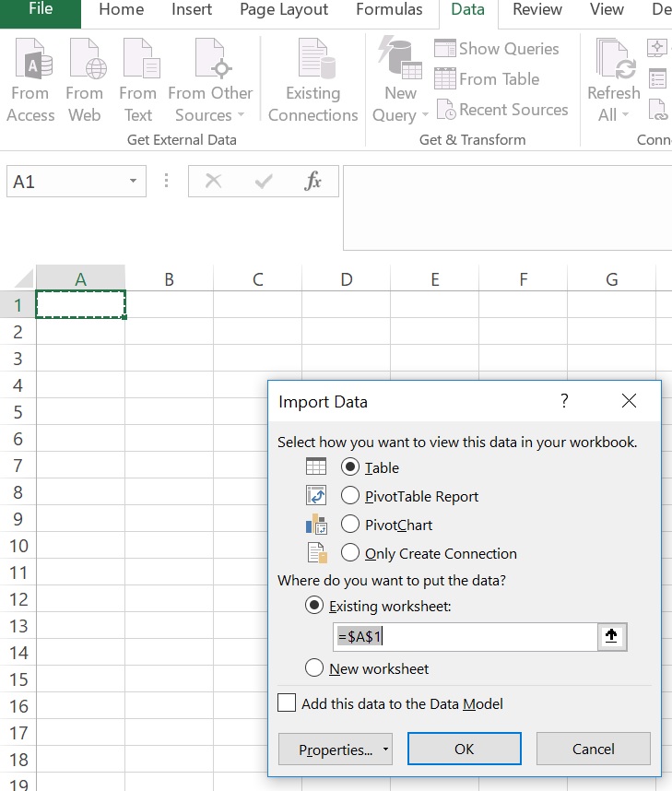Click the formula bar Enter checkmark
This screenshot has height=791, width=672.
264,180
